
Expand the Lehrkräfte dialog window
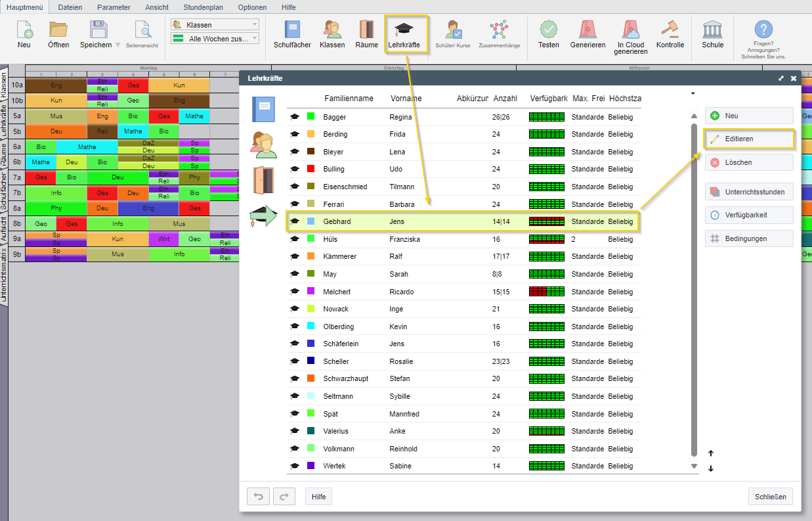781,78
